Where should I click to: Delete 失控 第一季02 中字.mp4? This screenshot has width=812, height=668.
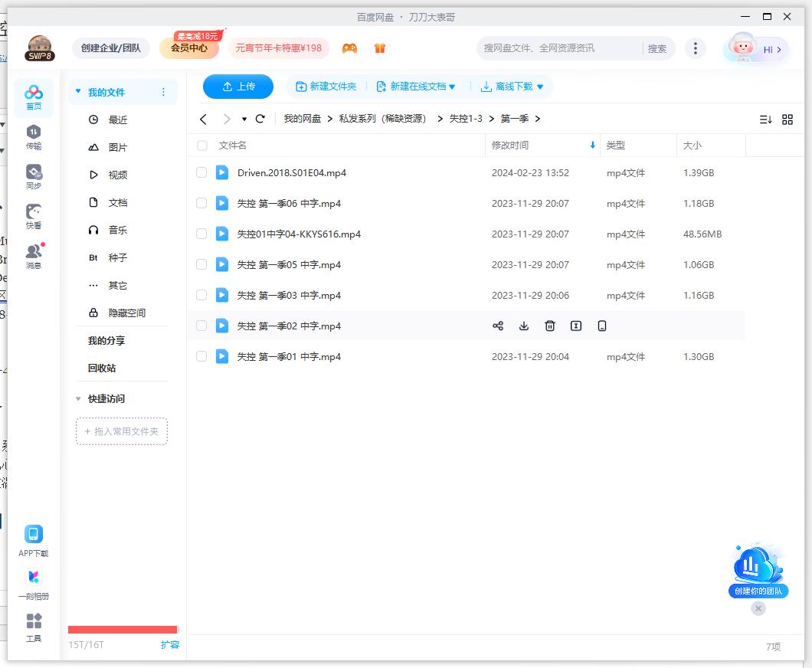click(x=550, y=326)
